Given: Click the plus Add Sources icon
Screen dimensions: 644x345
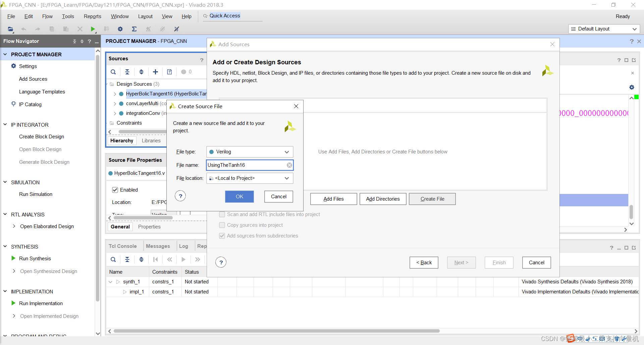Looking at the screenshot, I should (x=155, y=72).
